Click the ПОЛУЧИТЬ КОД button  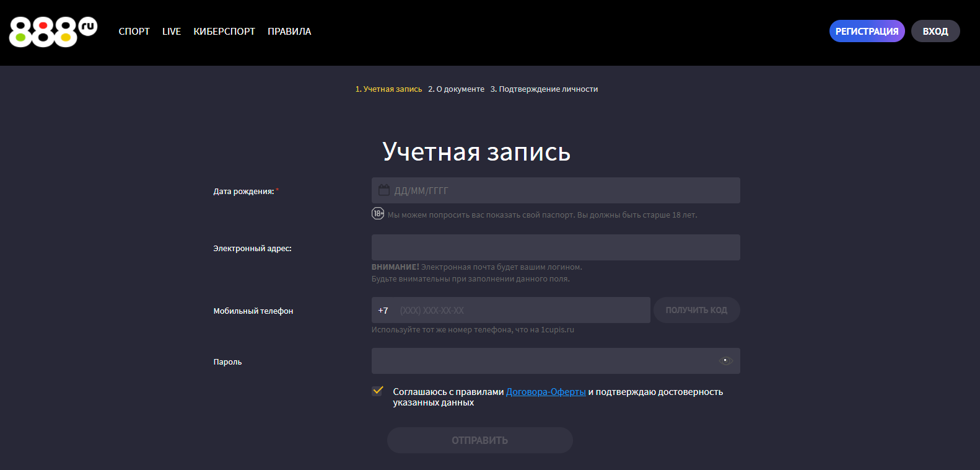point(696,310)
